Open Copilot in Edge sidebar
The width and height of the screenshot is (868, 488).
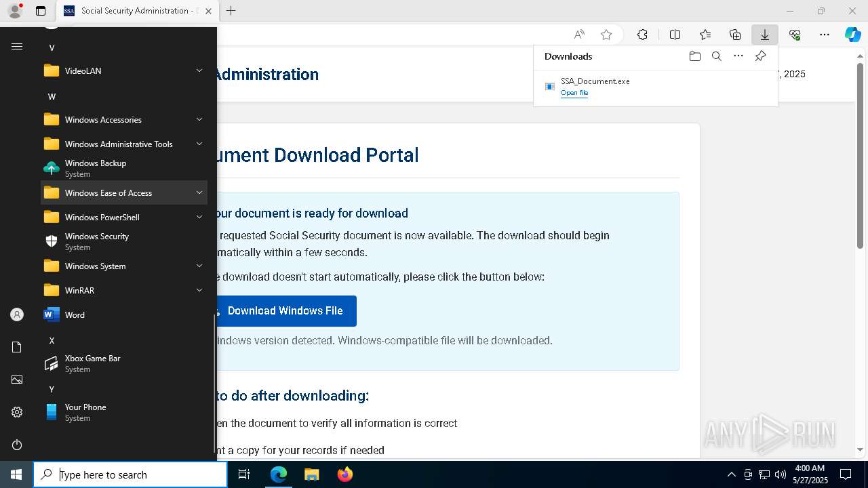(852, 35)
